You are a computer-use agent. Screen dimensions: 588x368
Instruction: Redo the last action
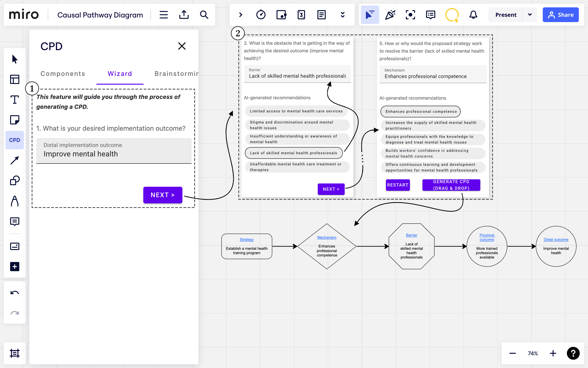pyautogui.click(x=14, y=313)
